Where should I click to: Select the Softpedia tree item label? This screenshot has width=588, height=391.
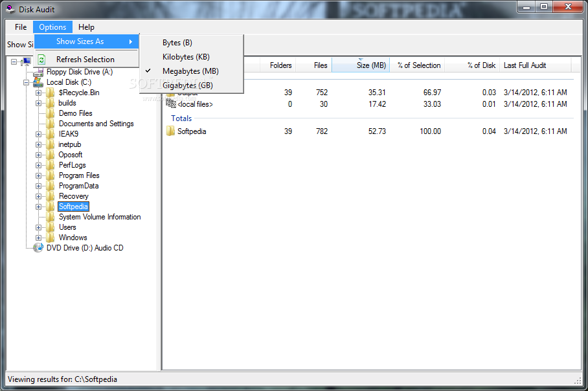[74, 207]
